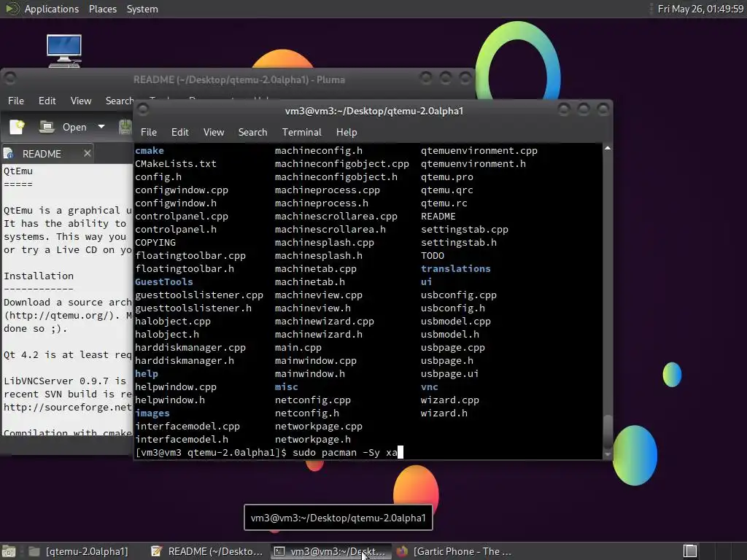Open the terminal File menu
This screenshot has width=747, height=560.
(x=149, y=133)
